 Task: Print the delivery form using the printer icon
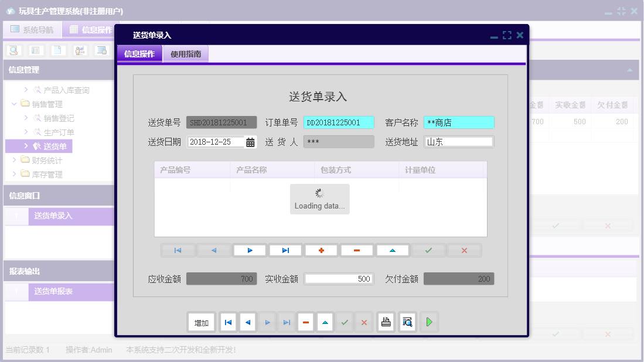point(386,322)
